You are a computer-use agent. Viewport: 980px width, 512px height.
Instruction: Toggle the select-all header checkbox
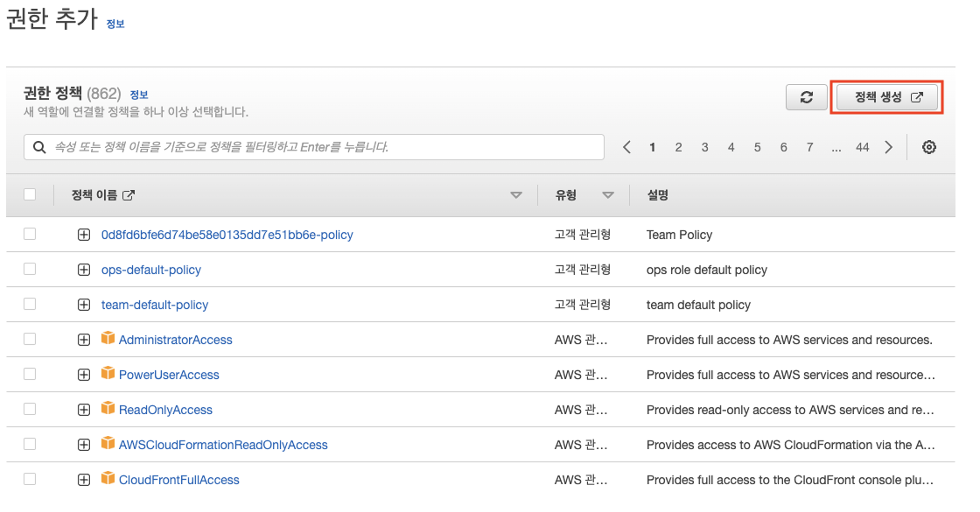pyautogui.click(x=30, y=195)
